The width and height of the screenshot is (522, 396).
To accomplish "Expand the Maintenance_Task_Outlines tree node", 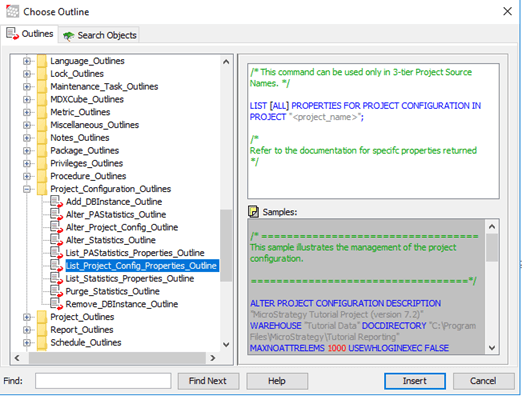I will pyautogui.click(x=27, y=87).
